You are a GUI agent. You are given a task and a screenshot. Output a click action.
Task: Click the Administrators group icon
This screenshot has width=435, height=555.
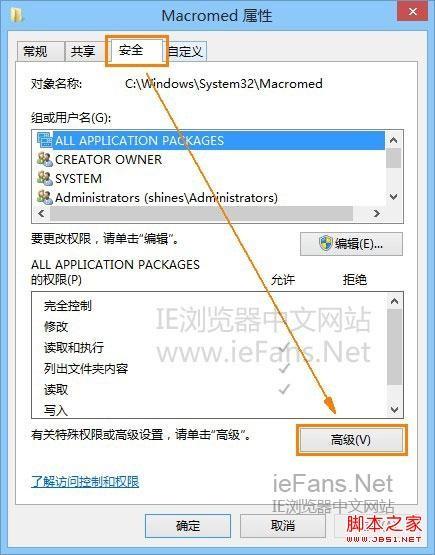pyautogui.click(x=45, y=197)
